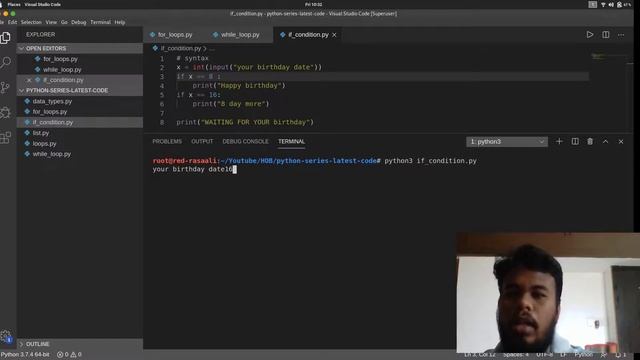Open the Selection menu

pos(31,22)
